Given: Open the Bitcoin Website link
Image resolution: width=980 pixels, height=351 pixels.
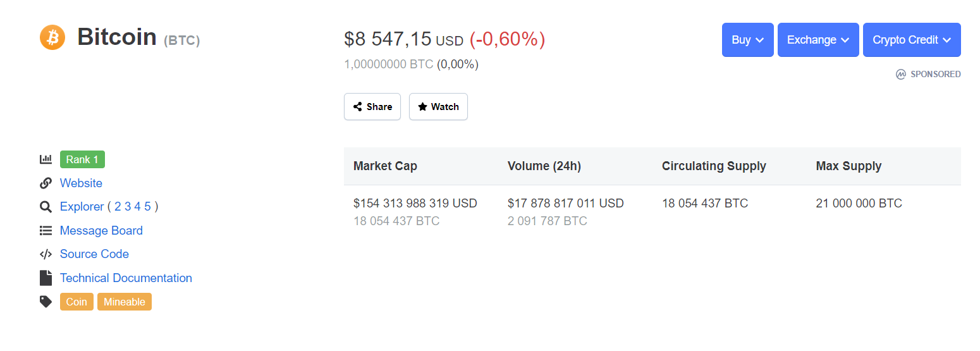Looking at the screenshot, I should point(81,183).
